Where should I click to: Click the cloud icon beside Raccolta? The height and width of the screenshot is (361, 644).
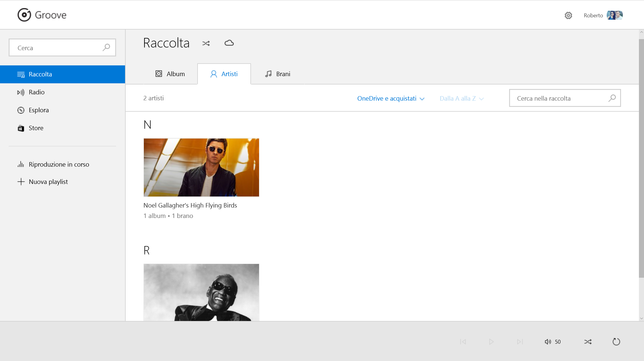click(x=229, y=43)
